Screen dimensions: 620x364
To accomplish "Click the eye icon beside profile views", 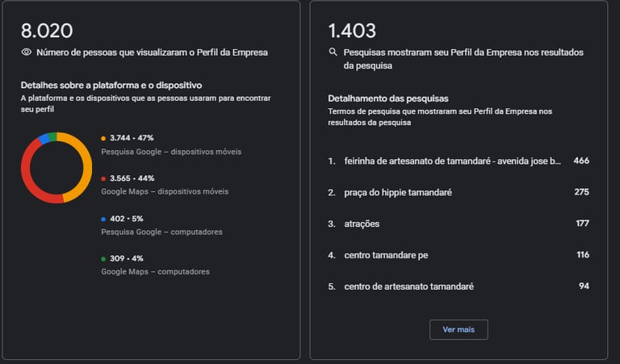I will point(27,52).
